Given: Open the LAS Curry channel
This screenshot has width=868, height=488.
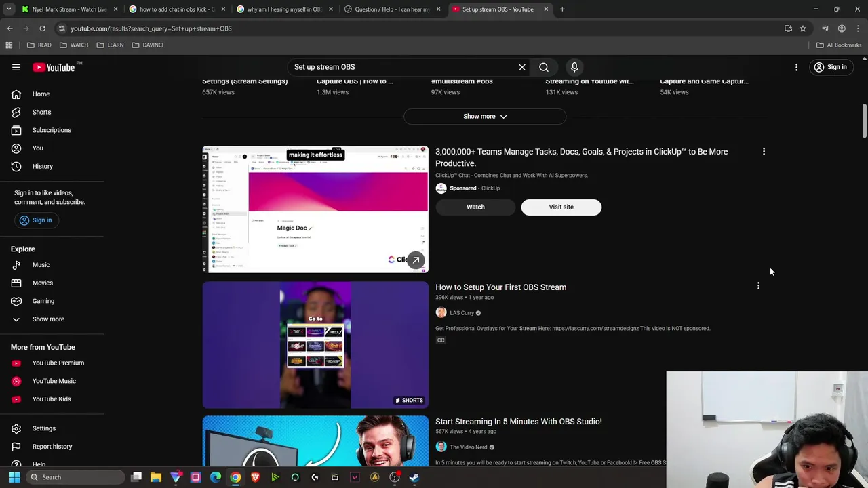Looking at the screenshot, I should click(461, 313).
